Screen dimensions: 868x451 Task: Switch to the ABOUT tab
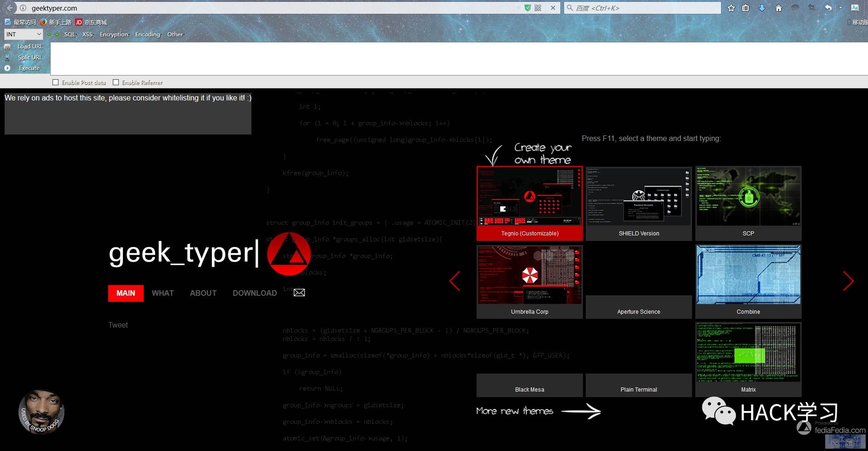[x=203, y=293]
